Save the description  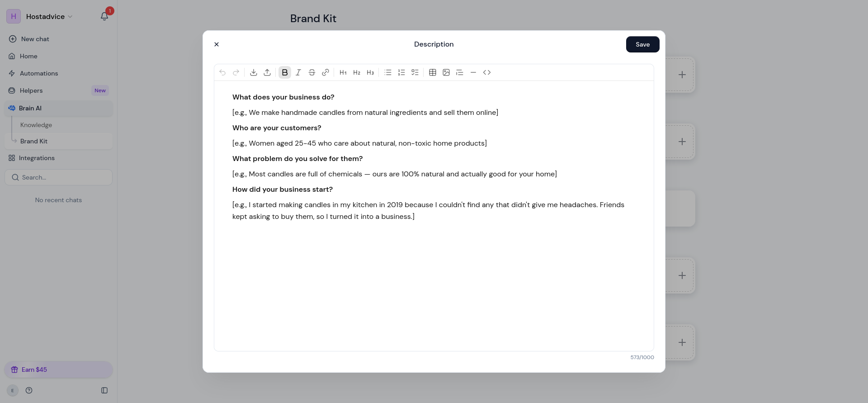click(642, 44)
